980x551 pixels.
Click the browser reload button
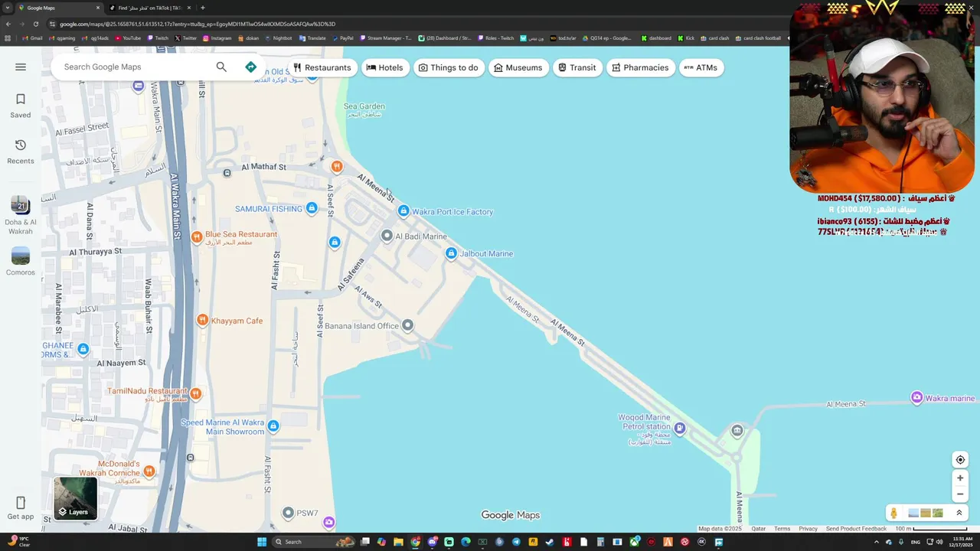pos(37,24)
